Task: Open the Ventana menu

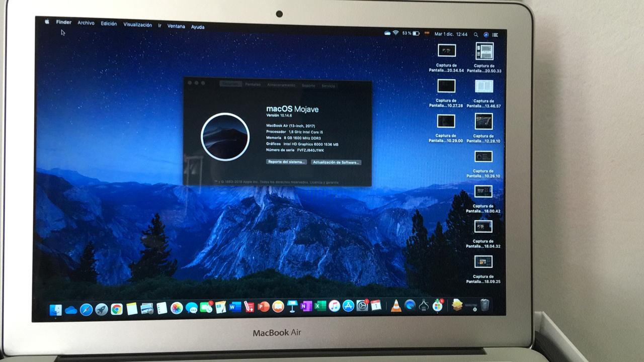Action: tap(176, 26)
